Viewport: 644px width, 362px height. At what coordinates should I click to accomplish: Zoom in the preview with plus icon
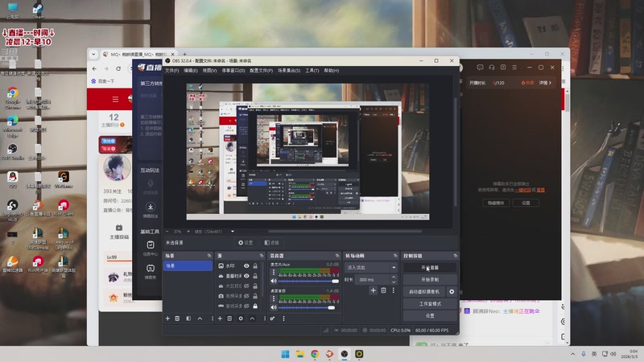click(x=188, y=232)
